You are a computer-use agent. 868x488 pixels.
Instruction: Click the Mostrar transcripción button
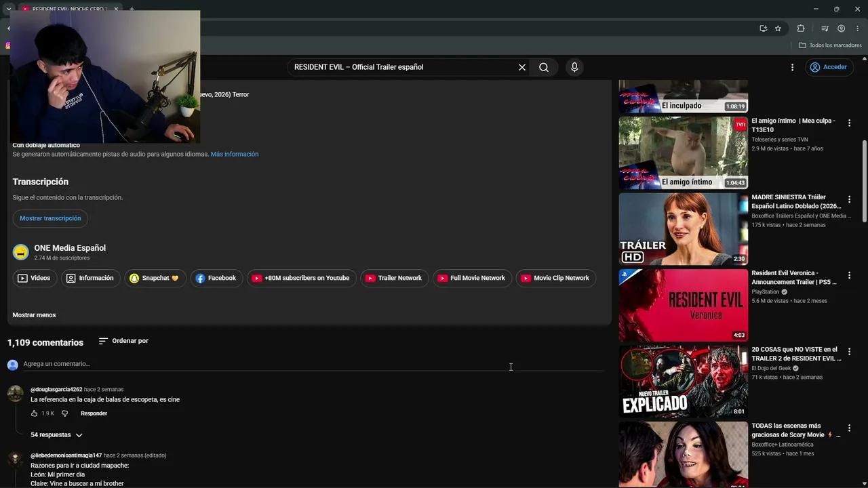50,218
